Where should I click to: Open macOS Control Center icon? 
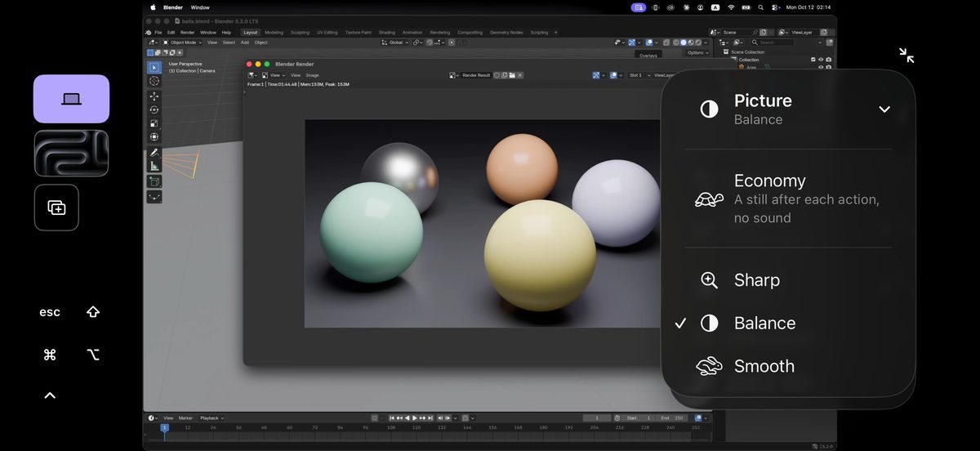click(x=775, y=7)
